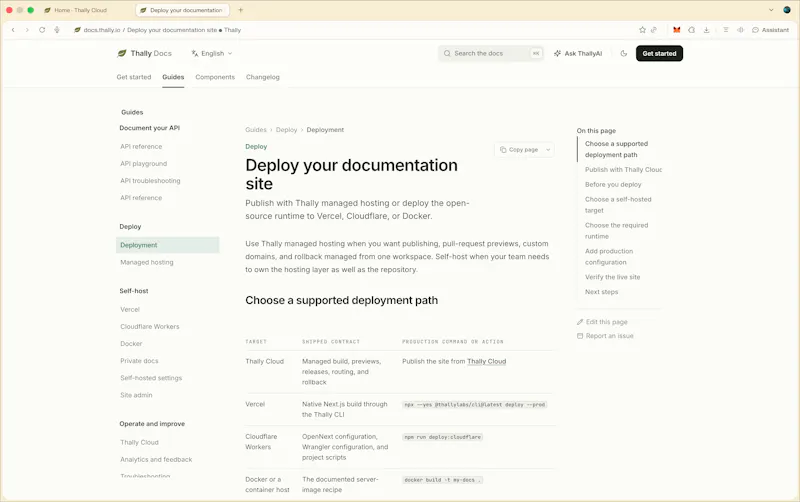Click the pencil icon by Edit this page
The height and width of the screenshot is (502, 800).
pyautogui.click(x=580, y=322)
